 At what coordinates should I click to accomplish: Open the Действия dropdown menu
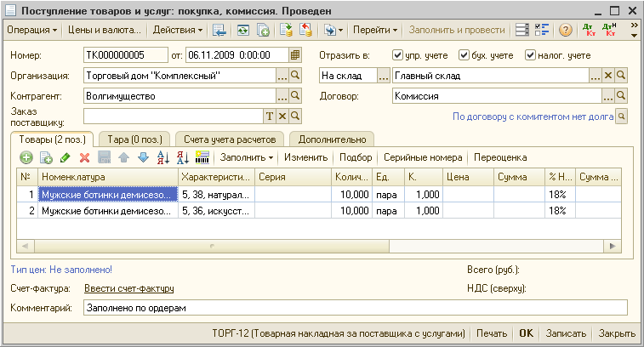pos(178,30)
